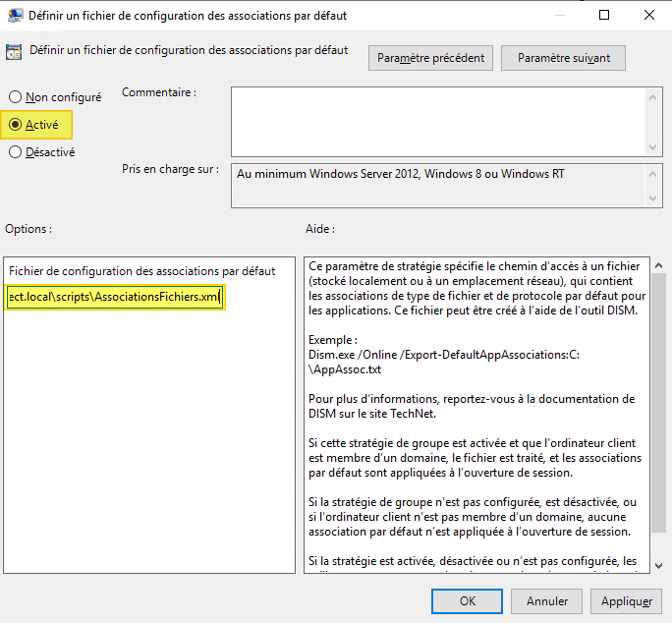The width and height of the screenshot is (672, 623).
Task: Click the Dism.exe example command text
Action: (x=443, y=362)
